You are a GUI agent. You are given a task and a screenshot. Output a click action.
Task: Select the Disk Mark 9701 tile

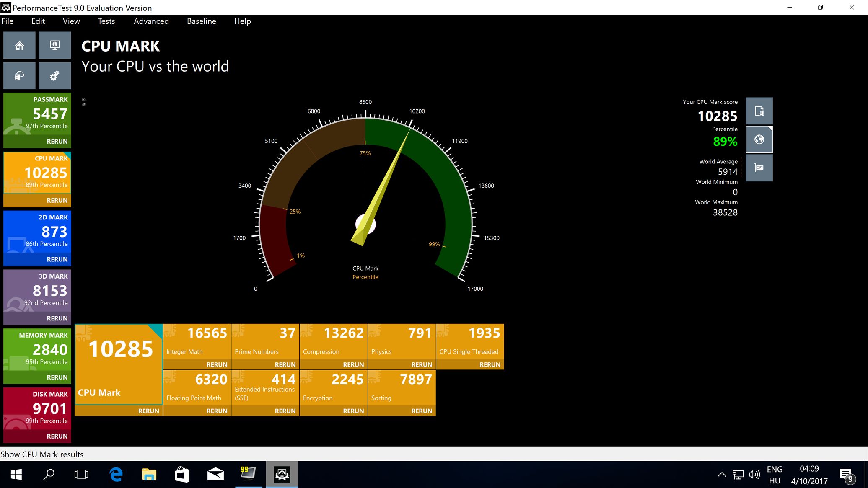coord(37,409)
